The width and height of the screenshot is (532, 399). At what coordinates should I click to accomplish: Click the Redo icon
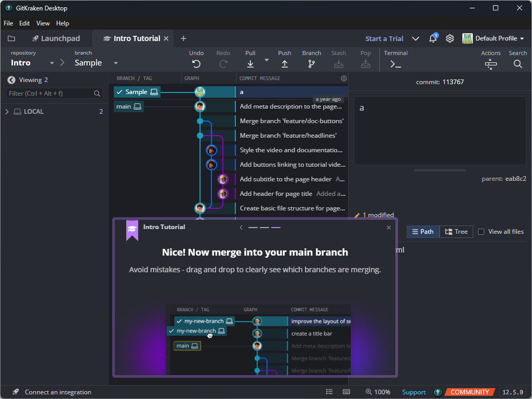[x=223, y=64]
